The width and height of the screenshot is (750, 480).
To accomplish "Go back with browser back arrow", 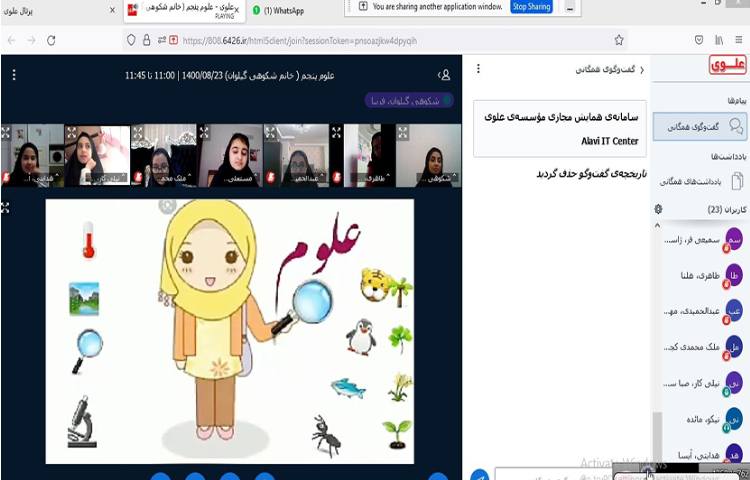I will click(11, 41).
